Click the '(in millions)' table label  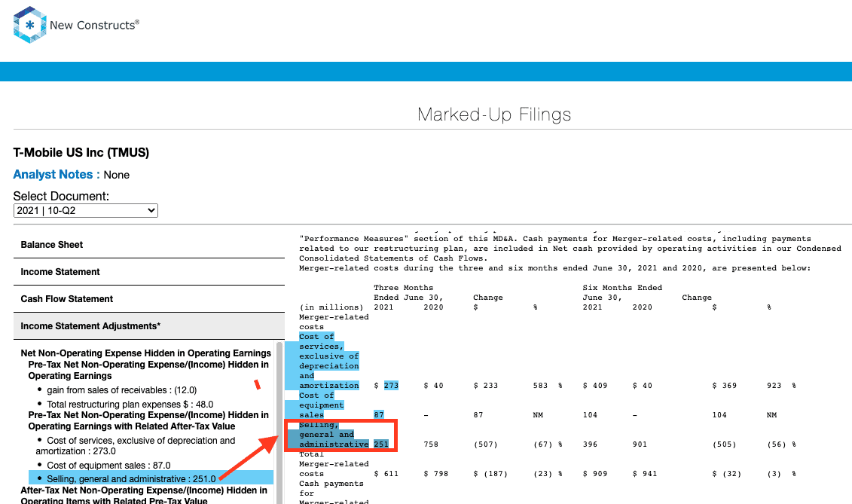click(x=331, y=307)
